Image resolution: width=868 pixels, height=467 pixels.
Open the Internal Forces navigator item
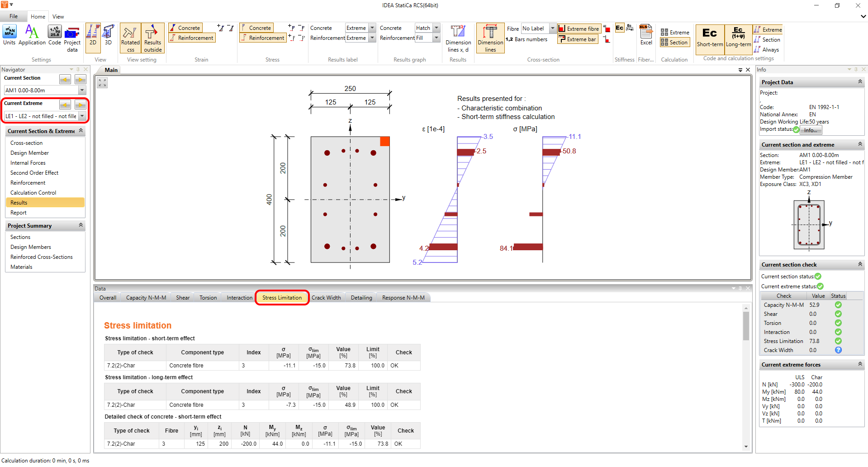pyautogui.click(x=28, y=163)
